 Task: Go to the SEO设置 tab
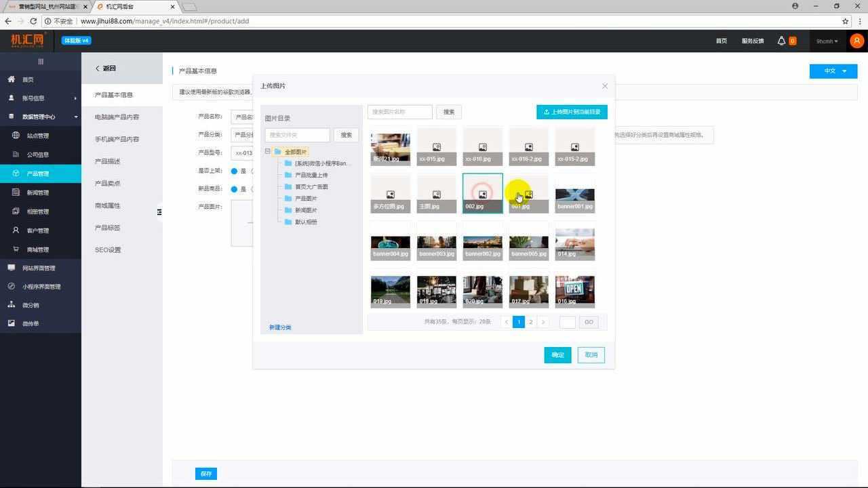pos(108,250)
